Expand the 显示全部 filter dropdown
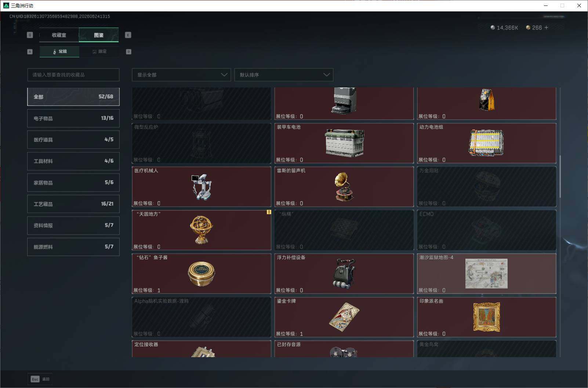The width and height of the screenshot is (588, 388). coord(181,75)
